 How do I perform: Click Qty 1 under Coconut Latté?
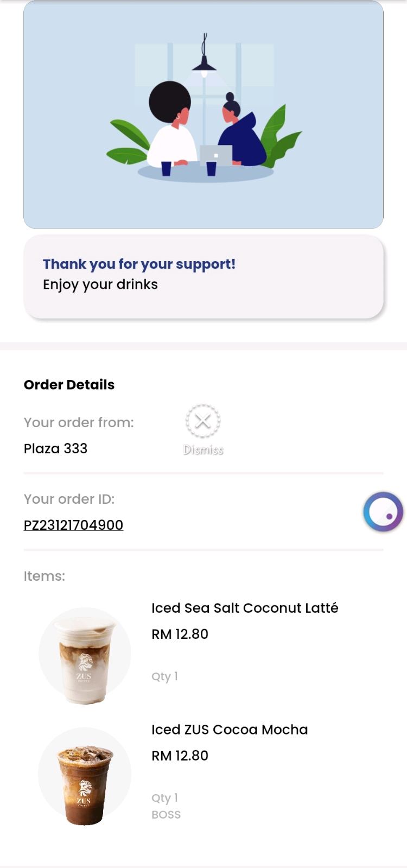pyautogui.click(x=164, y=676)
